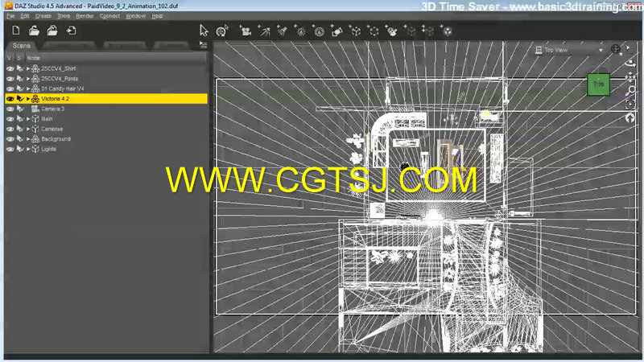
Task: Click the Create New Primitive icon
Action: [336, 31]
